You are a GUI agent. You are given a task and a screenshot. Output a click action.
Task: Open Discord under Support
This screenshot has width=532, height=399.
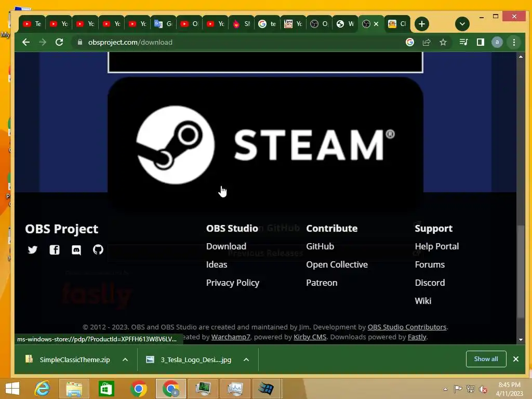click(x=430, y=283)
